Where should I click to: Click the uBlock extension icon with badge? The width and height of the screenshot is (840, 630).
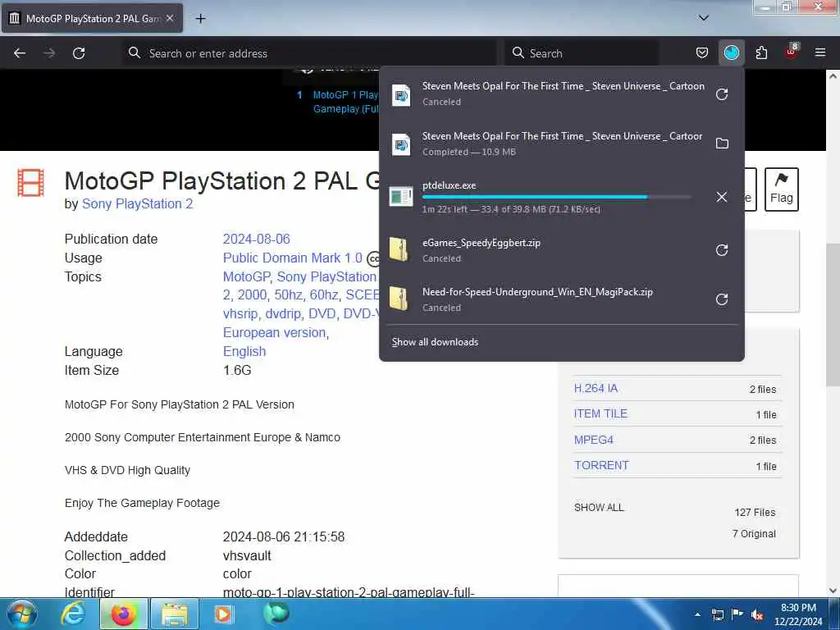[x=792, y=52]
